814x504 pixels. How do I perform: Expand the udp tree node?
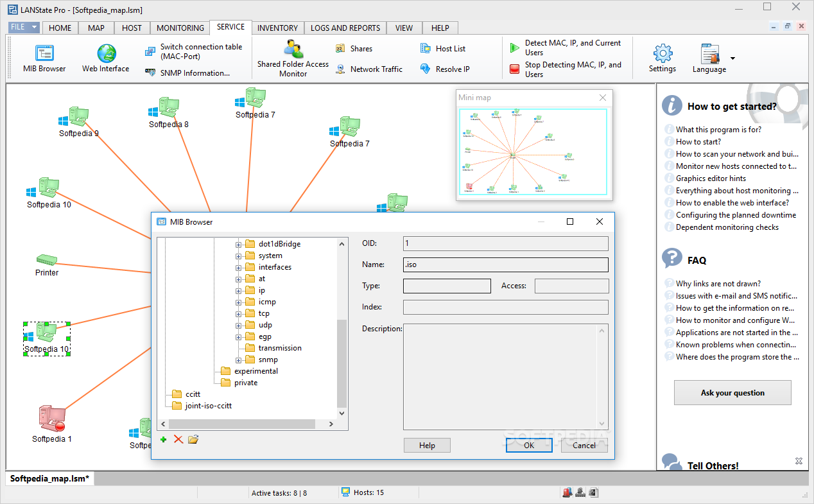(238, 326)
